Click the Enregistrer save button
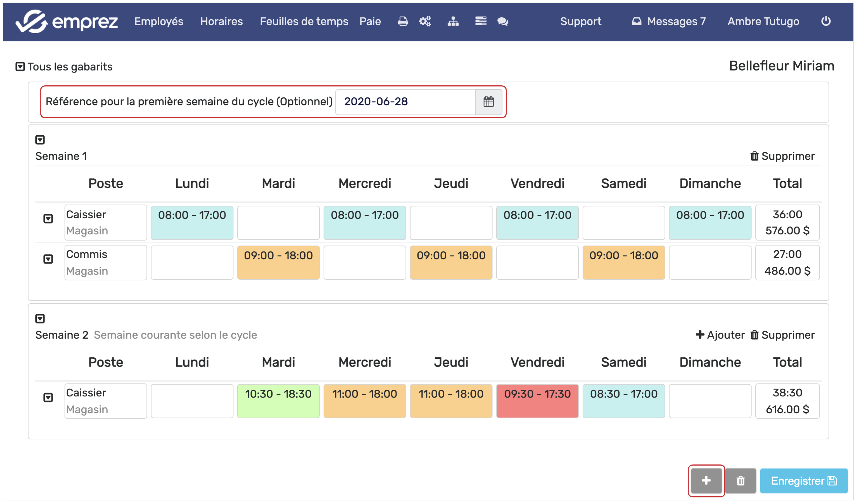857x504 pixels. click(x=803, y=481)
